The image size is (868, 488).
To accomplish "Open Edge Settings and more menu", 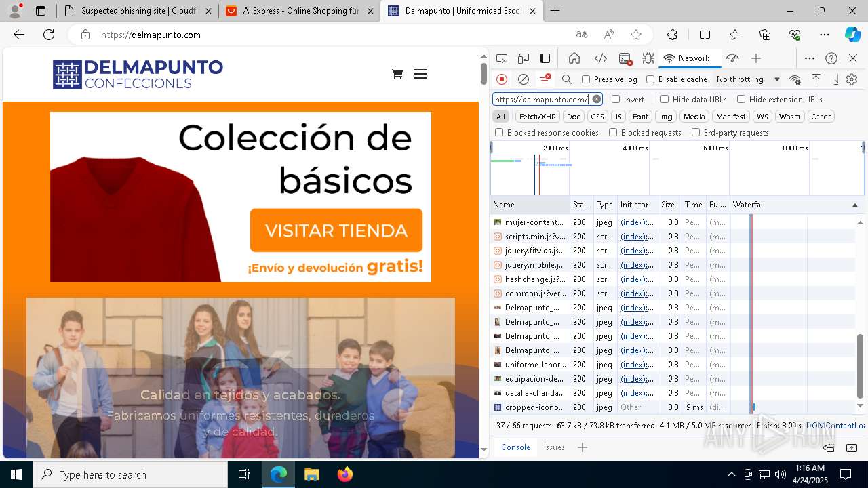I will click(825, 35).
